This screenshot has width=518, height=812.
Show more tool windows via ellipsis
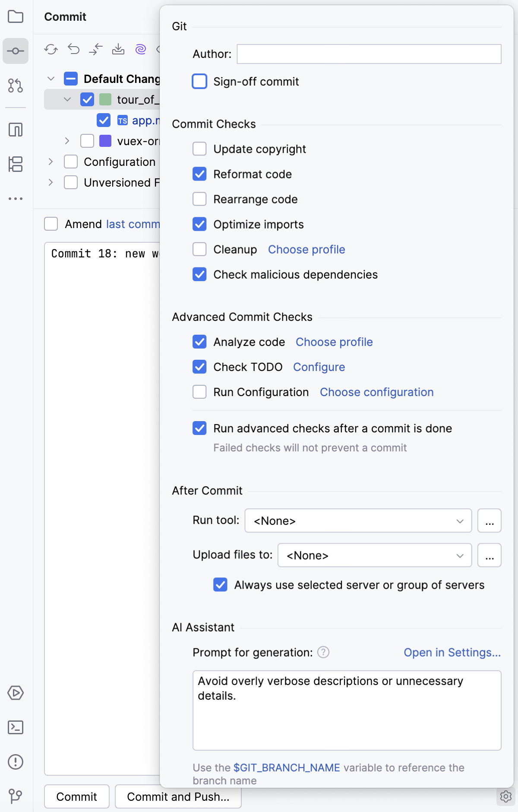(x=16, y=199)
